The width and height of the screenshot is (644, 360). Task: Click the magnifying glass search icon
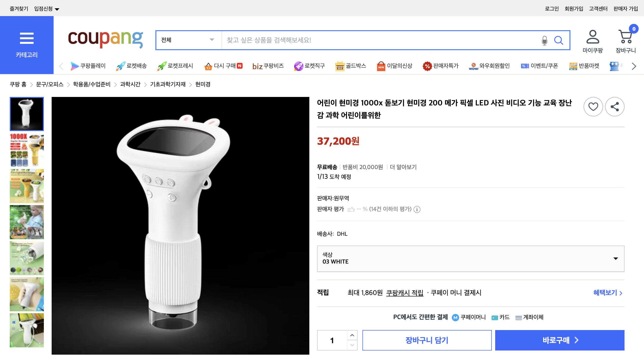coord(559,40)
